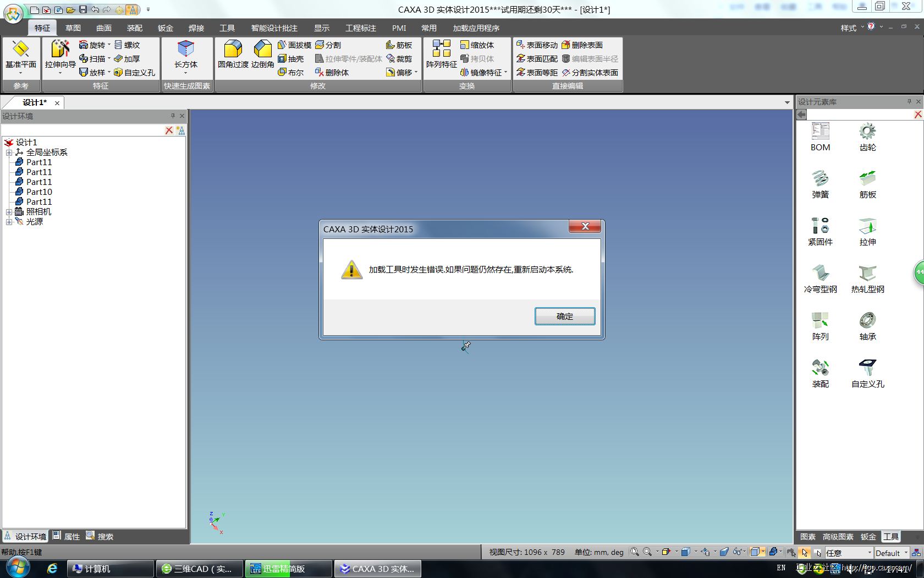This screenshot has width=924, height=578.
Task: Select the 镜像特征 mirror feature tool
Action: point(481,72)
